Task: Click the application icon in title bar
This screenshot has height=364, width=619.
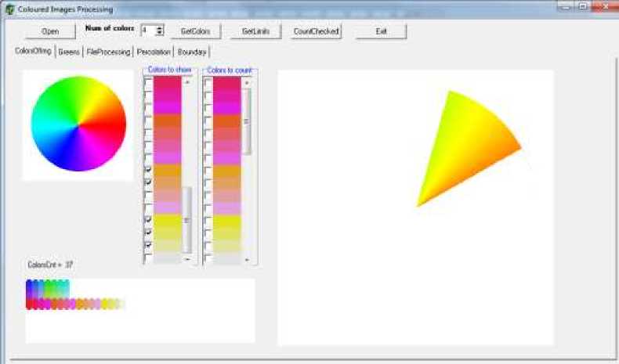Action: coord(10,9)
